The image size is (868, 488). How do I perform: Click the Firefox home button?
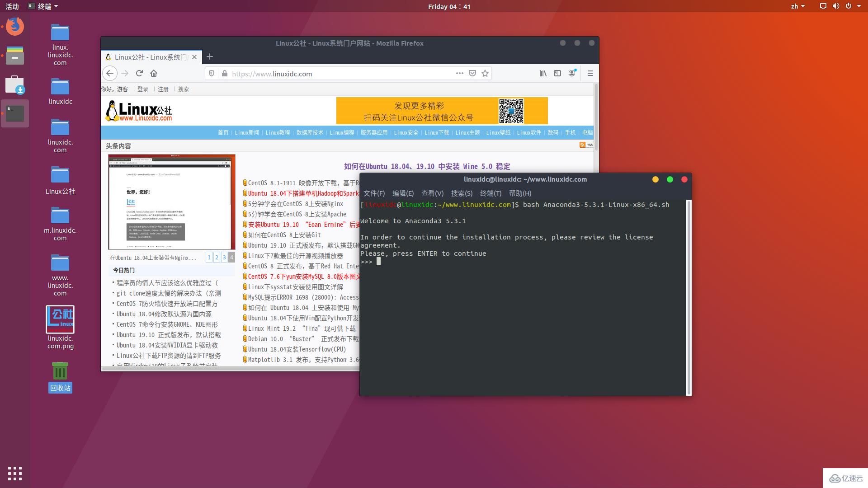[x=153, y=73]
